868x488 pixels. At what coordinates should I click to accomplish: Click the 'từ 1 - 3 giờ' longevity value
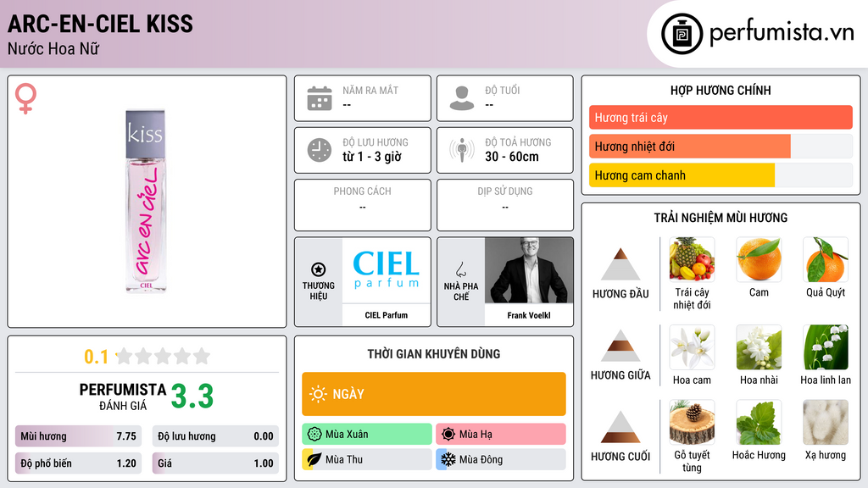[371, 157]
